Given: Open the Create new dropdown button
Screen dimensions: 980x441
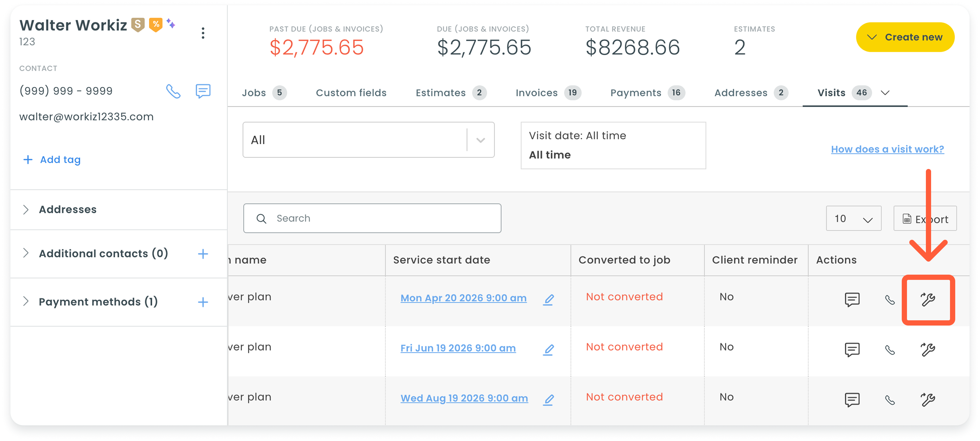Looking at the screenshot, I should click(905, 37).
